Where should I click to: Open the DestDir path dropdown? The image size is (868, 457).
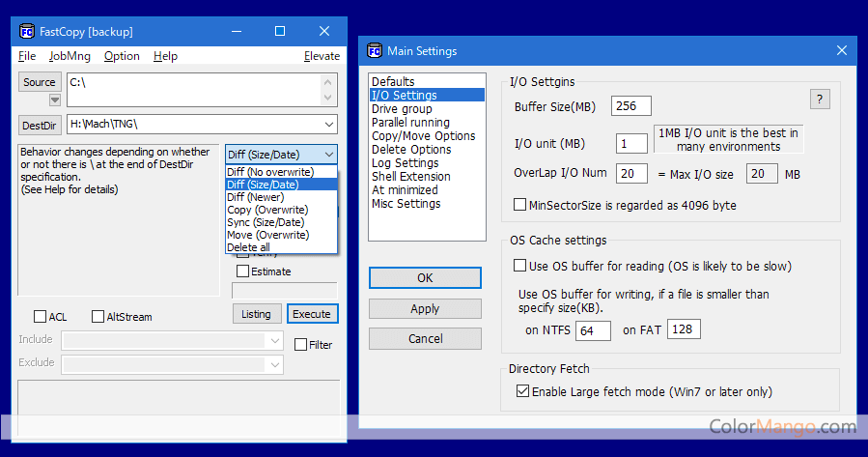pos(329,124)
